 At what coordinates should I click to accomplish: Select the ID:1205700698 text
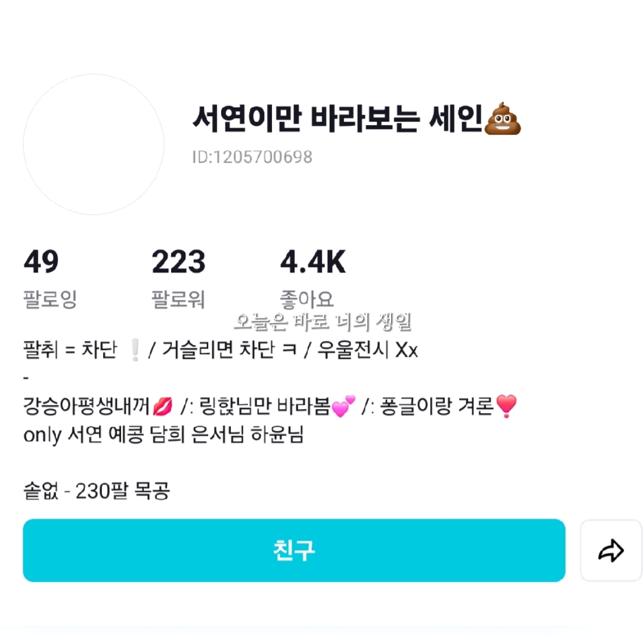pyautogui.click(x=252, y=157)
